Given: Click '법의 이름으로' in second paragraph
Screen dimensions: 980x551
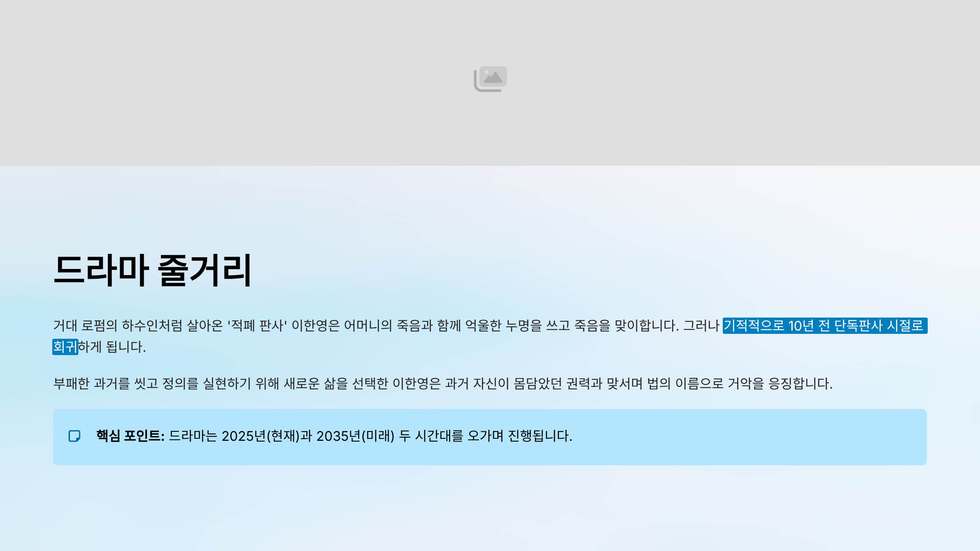Looking at the screenshot, I should 685,384.
